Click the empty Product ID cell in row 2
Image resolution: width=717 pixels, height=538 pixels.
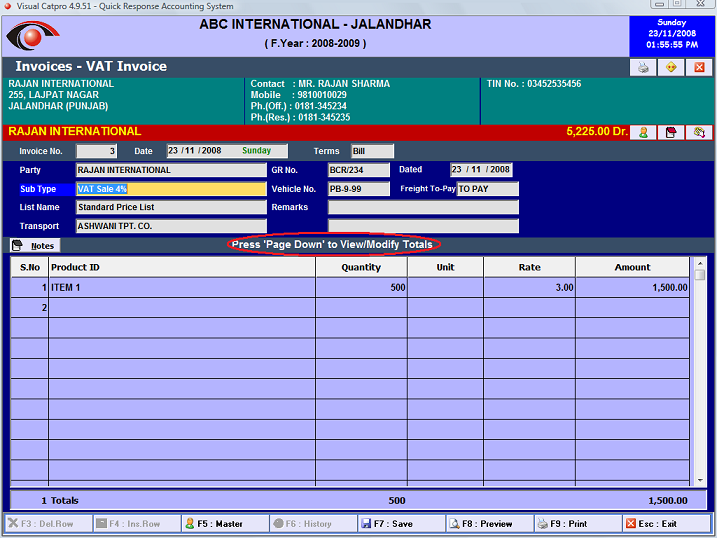point(182,308)
